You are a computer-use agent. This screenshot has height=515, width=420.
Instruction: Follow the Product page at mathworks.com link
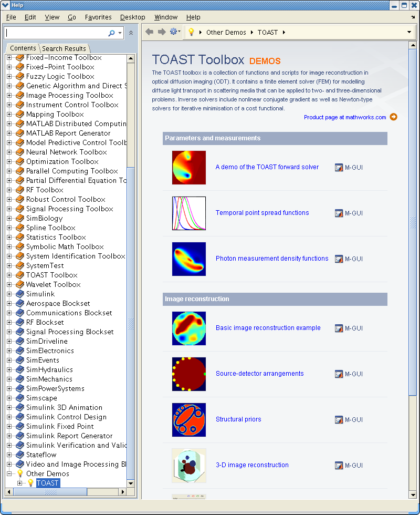[x=345, y=117]
